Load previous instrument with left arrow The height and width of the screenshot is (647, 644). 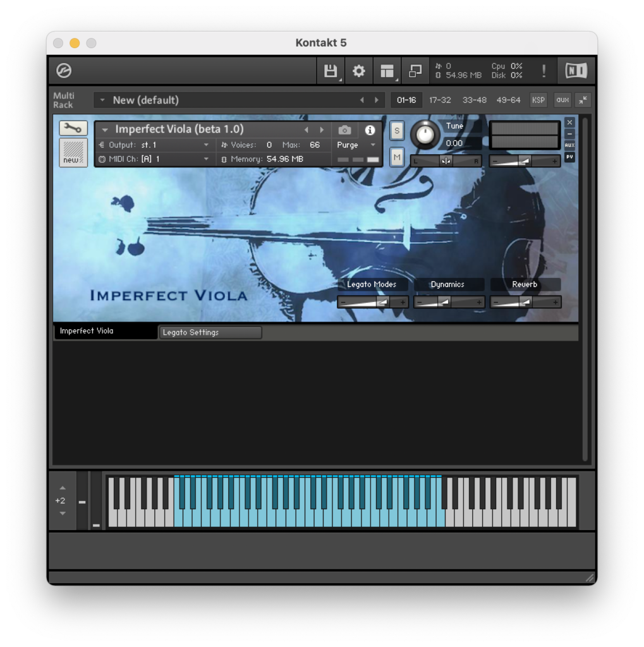point(307,130)
